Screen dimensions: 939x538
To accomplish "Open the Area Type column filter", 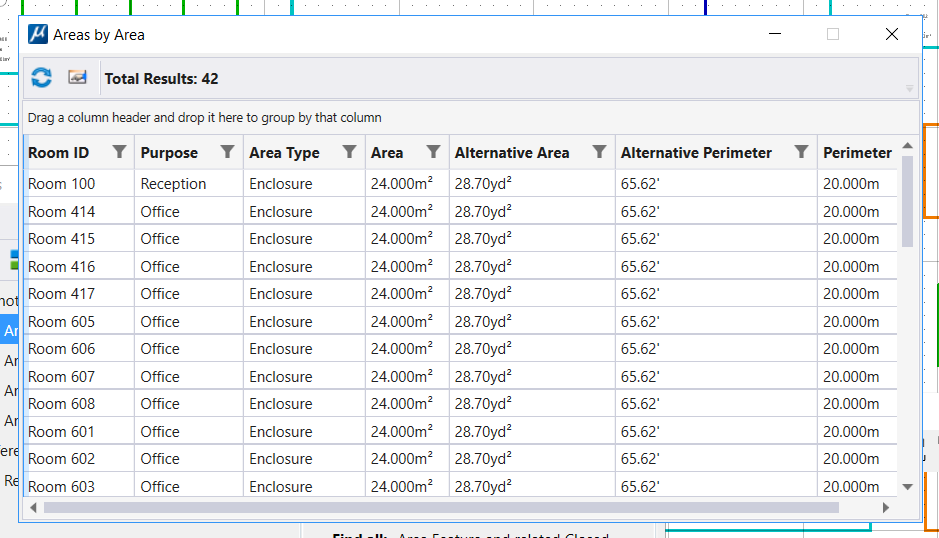I will [x=350, y=152].
